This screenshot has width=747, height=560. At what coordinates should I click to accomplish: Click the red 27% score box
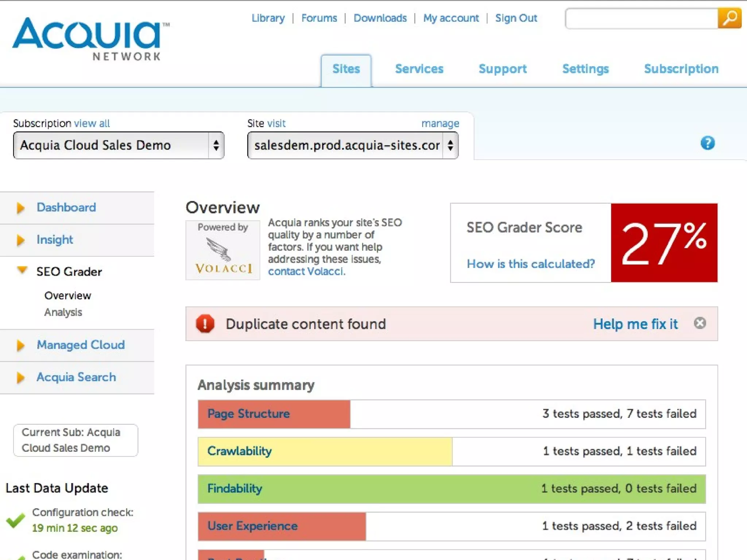[x=664, y=243]
